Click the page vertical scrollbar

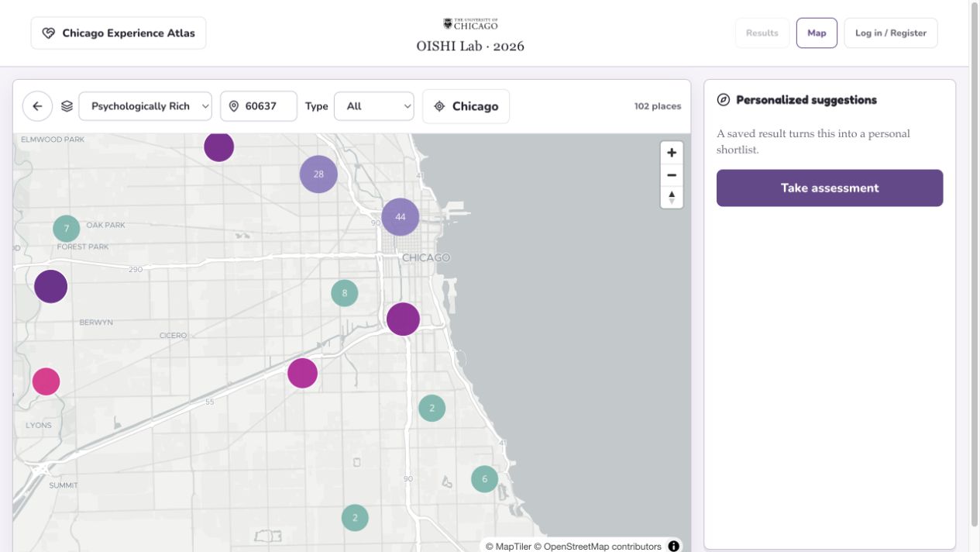pos(975,264)
